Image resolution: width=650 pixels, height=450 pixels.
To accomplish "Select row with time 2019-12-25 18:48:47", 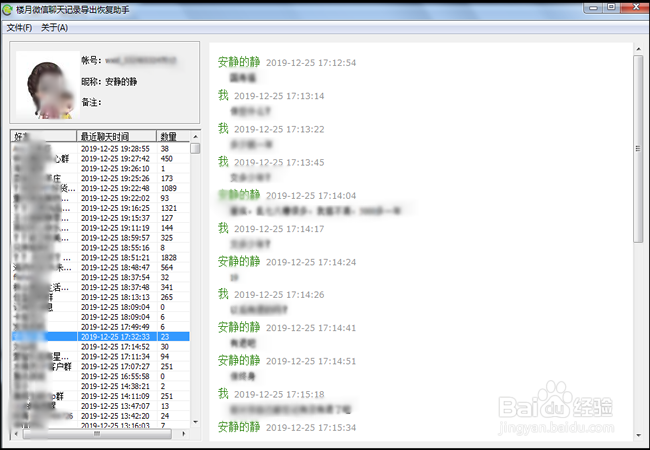I will point(100,268).
